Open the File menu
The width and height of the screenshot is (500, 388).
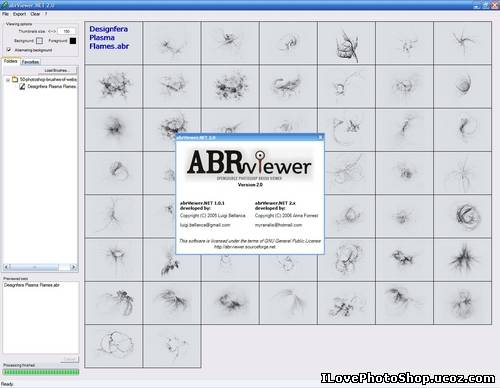[5, 14]
